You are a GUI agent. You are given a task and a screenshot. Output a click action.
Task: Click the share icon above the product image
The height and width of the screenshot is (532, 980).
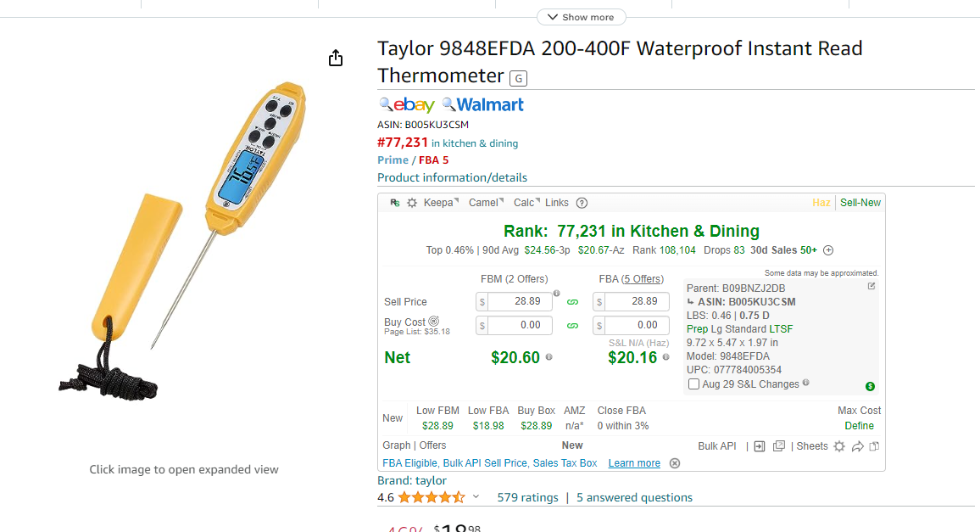[336, 59]
